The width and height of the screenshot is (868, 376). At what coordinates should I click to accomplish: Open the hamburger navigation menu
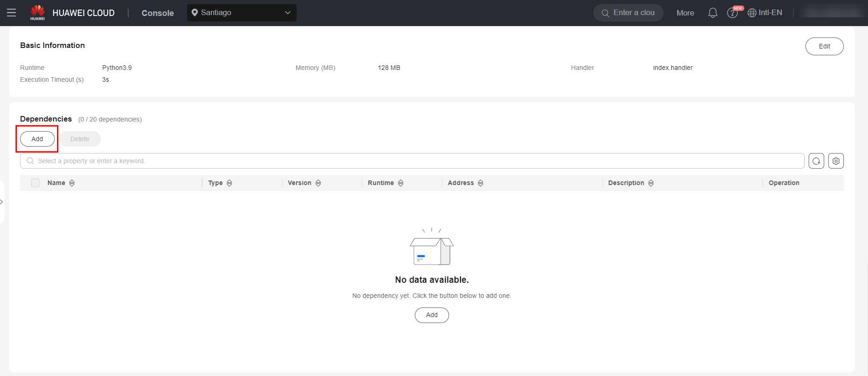coord(11,13)
